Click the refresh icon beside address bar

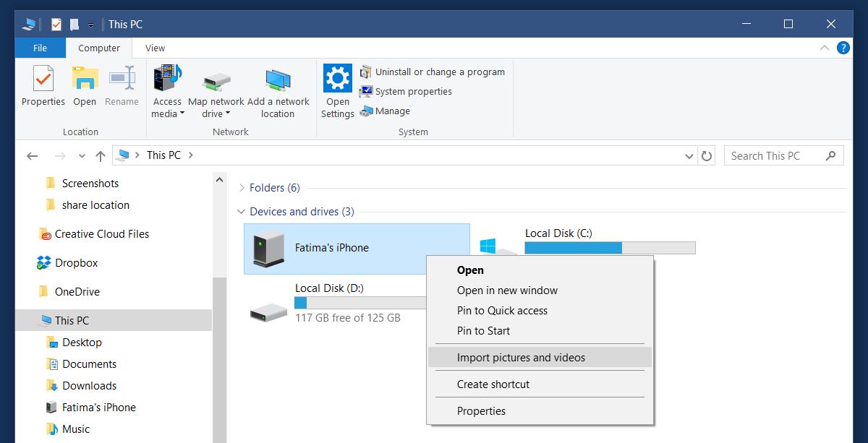pos(707,155)
